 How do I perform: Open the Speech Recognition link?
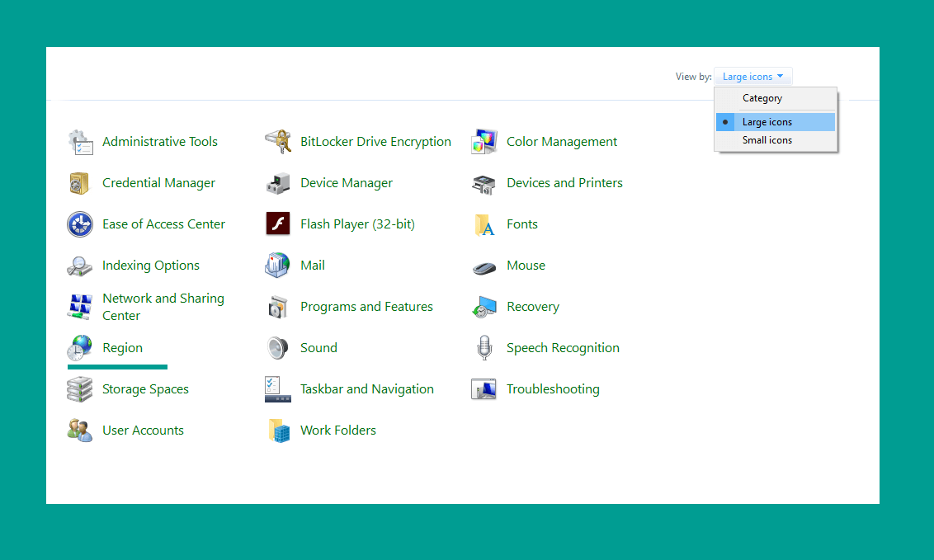pos(563,348)
